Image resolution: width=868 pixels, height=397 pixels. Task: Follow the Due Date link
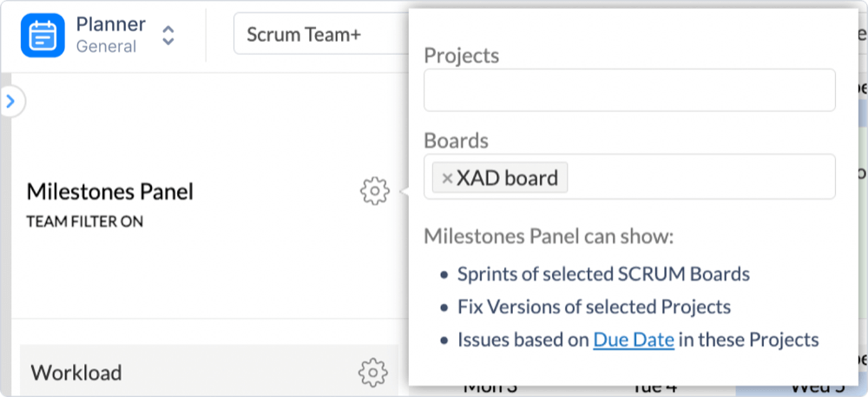click(x=634, y=339)
